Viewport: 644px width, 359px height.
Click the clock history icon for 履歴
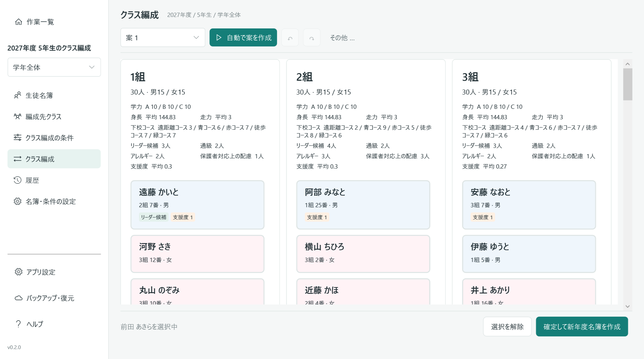pos(18,180)
